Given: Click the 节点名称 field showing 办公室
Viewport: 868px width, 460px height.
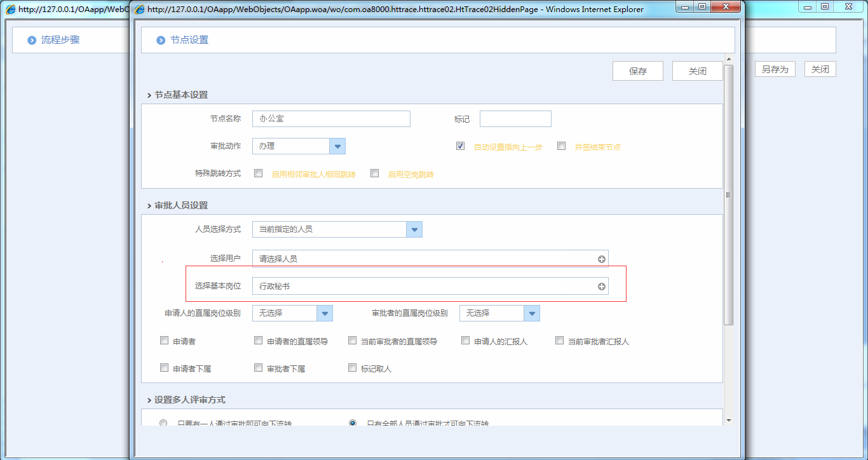Looking at the screenshot, I should [330, 119].
